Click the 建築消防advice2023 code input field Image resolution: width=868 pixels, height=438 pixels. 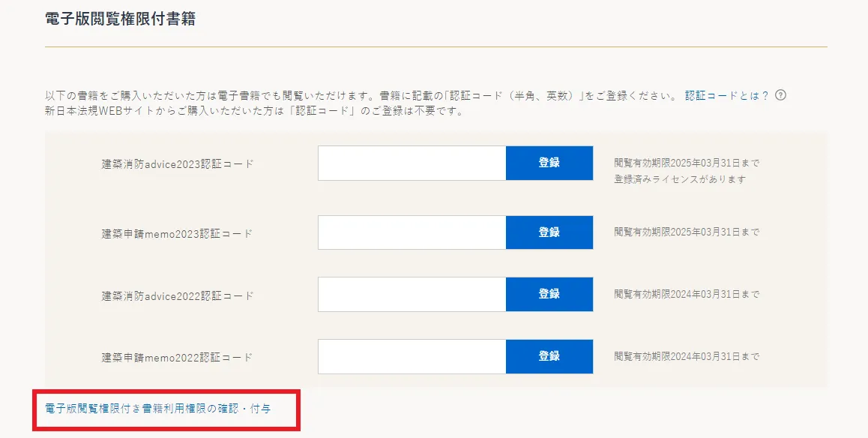411,162
